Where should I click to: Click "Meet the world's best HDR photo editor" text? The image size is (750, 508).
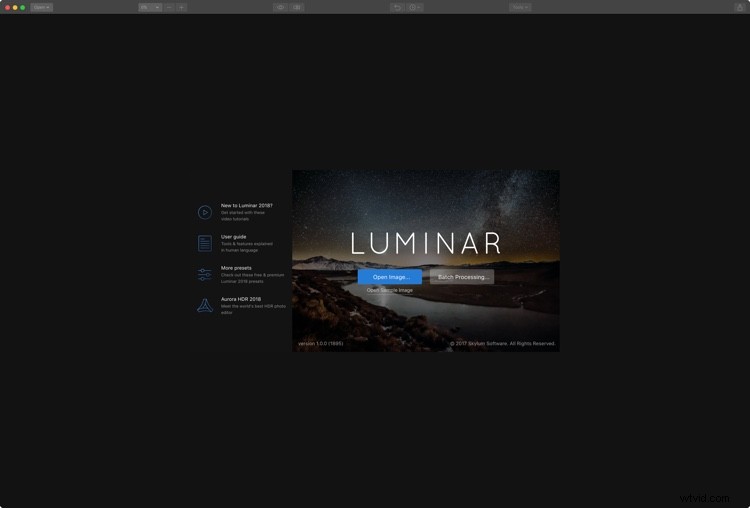pyautogui.click(x=253, y=309)
